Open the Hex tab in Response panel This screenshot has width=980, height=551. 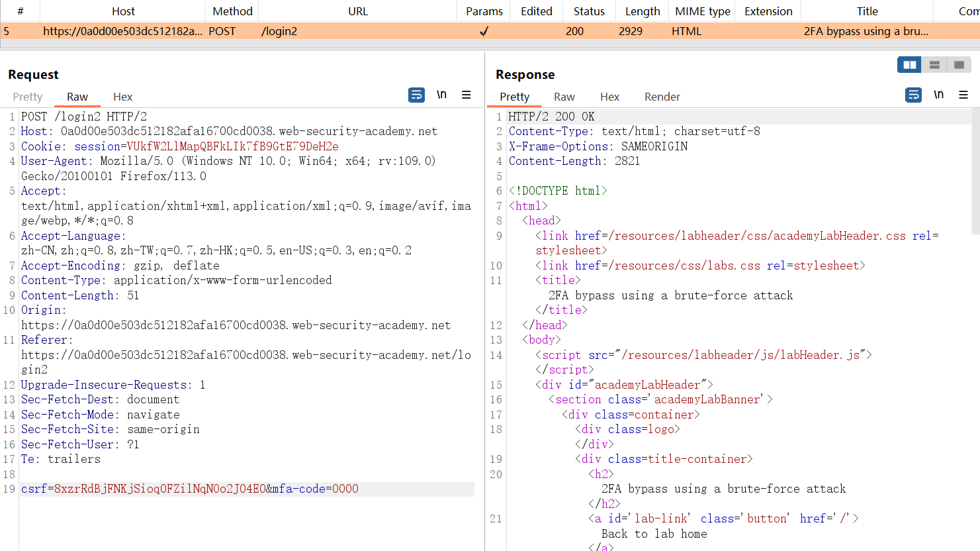pyautogui.click(x=609, y=97)
